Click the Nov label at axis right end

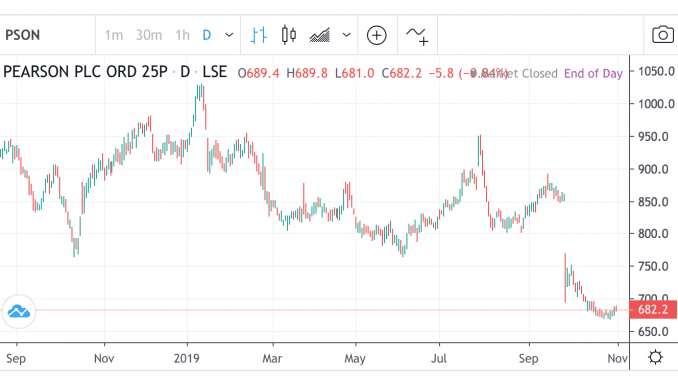tap(617, 359)
